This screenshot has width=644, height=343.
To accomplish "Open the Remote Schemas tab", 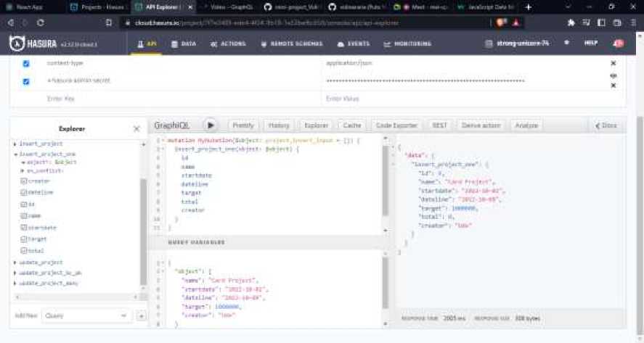I will 292,44.
